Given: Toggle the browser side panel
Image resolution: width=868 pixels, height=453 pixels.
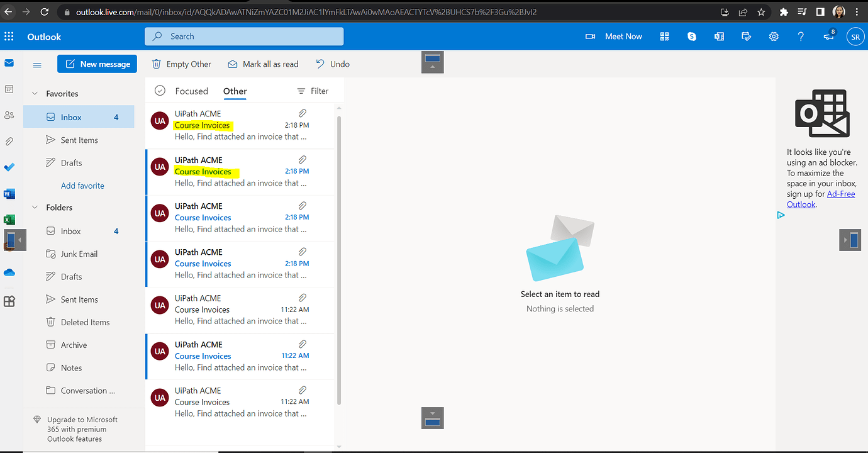Looking at the screenshot, I should (819, 11).
